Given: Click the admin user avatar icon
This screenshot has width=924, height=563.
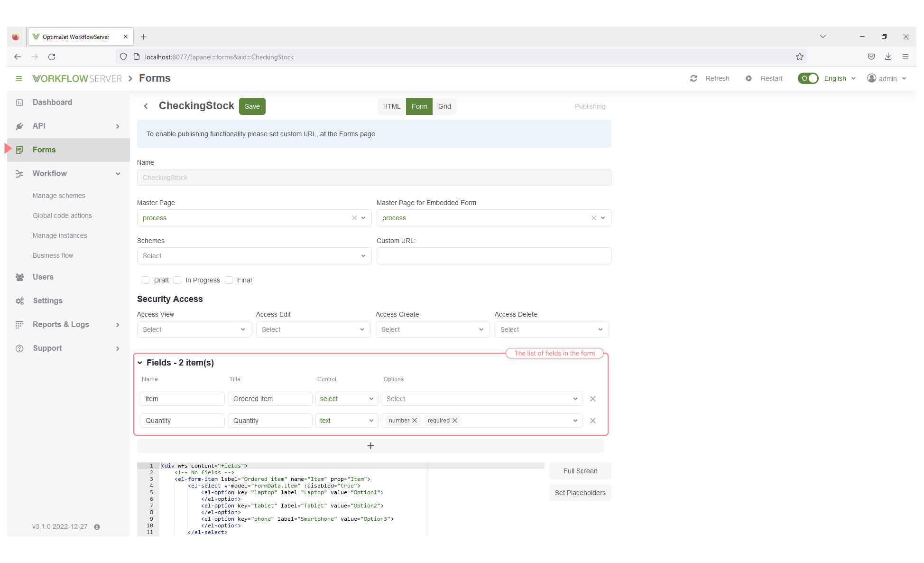Looking at the screenshot, I should pyautogui.click(x=872, y=78).
